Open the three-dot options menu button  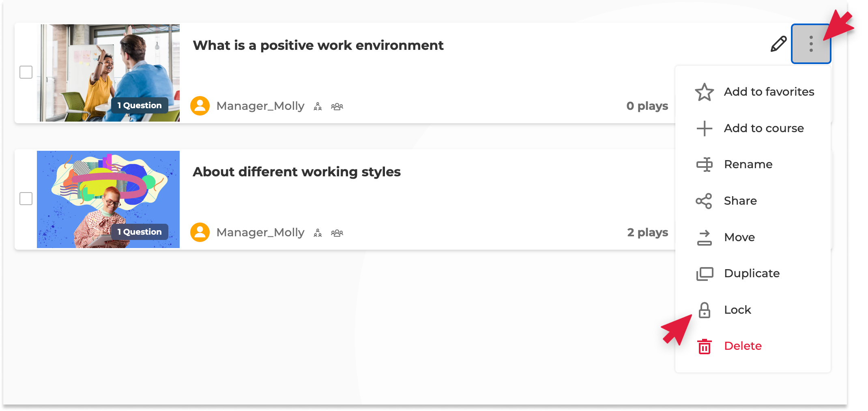[x=811, y=44]
